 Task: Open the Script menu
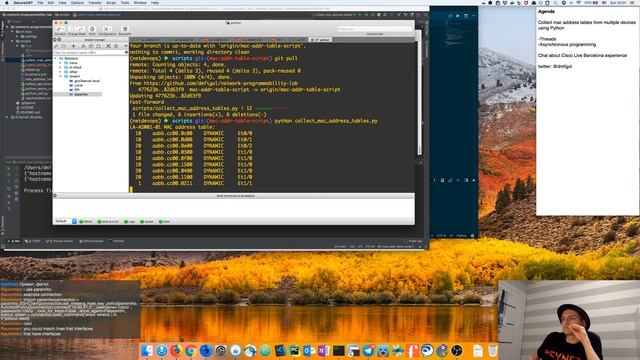(111, 3)
